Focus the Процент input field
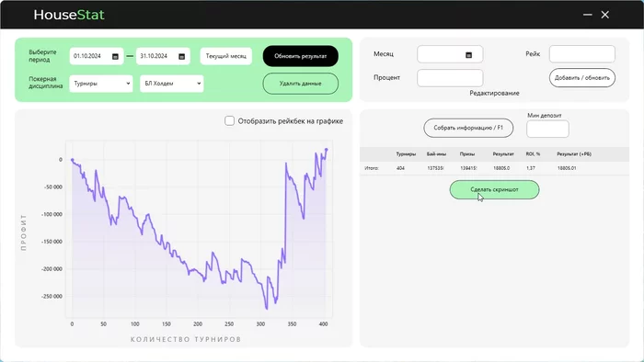This screenshot has width=644, height=362. click(450, 77)
